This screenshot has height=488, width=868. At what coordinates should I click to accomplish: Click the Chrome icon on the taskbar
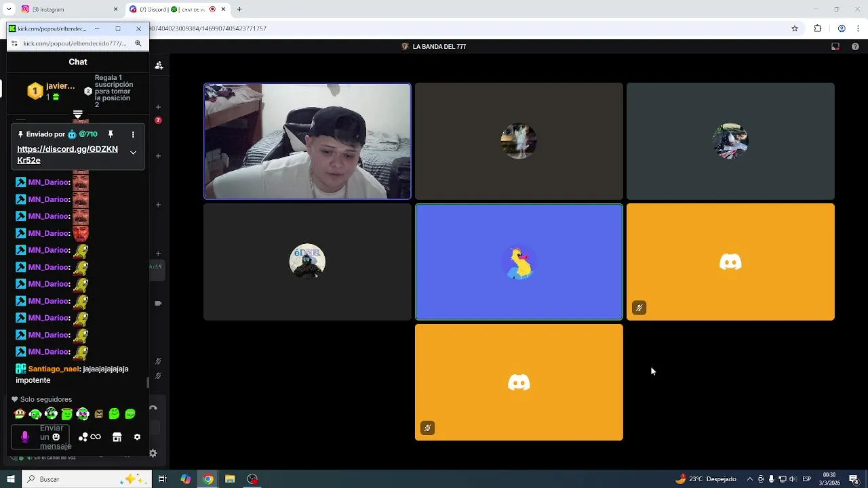(x=208, y=479)
